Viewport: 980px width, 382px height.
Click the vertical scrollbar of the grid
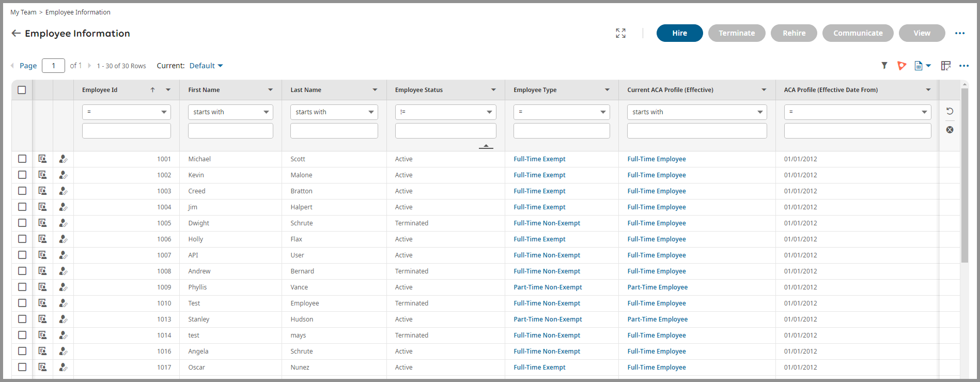pyautogui.click(x=965, y=176)
